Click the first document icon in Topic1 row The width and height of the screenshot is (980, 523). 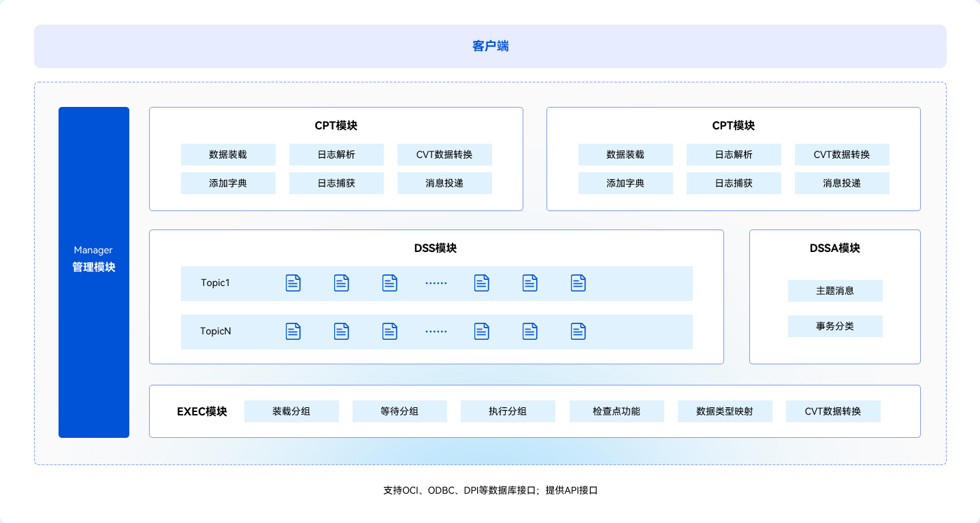click(293, 283)
